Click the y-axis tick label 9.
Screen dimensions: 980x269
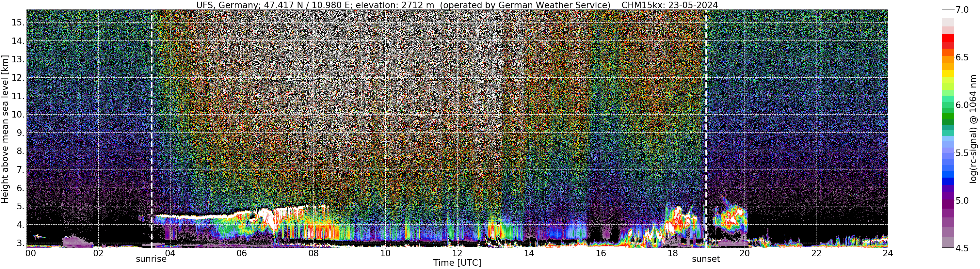click(21, 133)
